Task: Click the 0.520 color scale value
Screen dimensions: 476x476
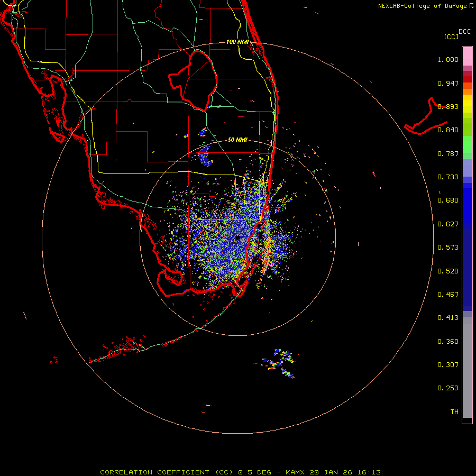Action: [448, 271]
